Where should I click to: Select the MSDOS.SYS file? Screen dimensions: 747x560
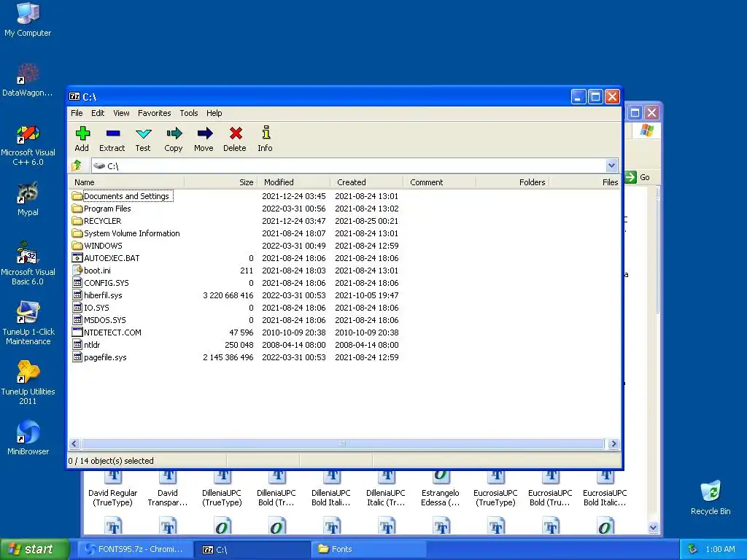99,320
